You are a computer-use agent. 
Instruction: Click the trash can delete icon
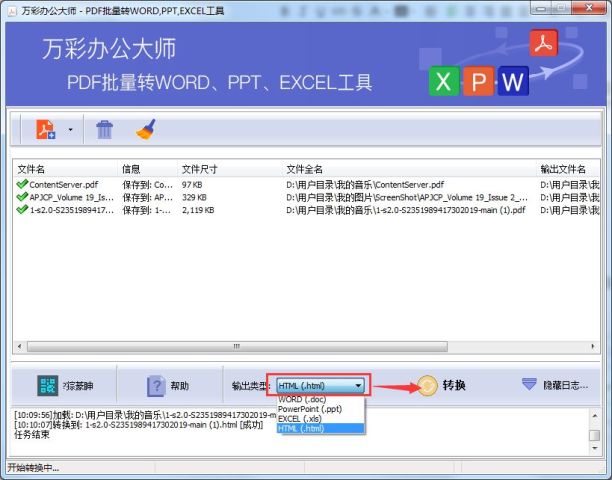click(104, 130)
